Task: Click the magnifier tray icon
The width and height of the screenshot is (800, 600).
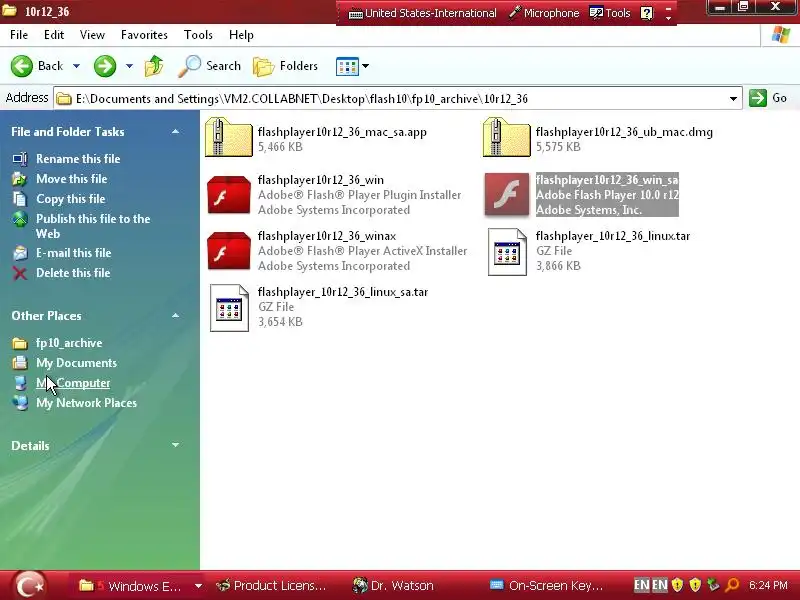Action: 732,585
